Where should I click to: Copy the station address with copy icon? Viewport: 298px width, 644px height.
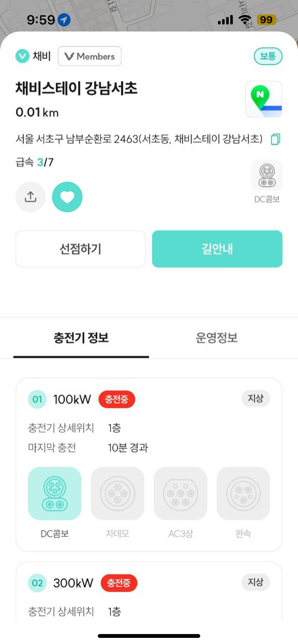point(275,139)
